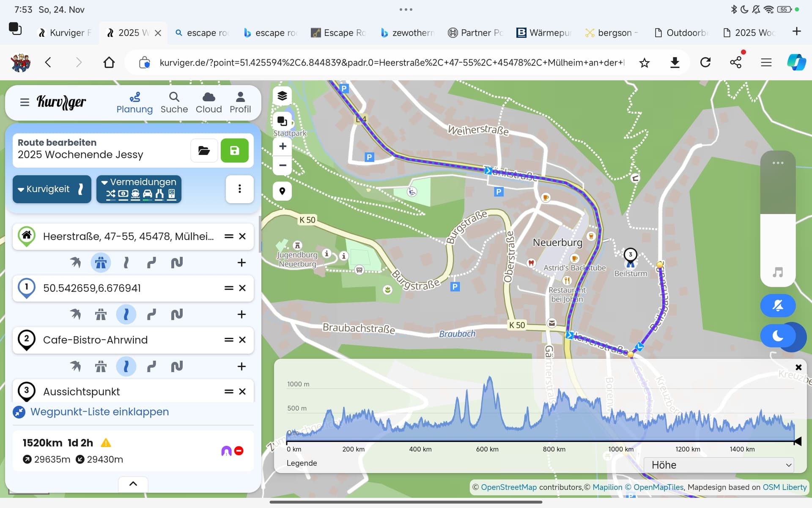Close the elevation profile panel
The height and width of the screenshot is (508, 812).
[x=798, y=367]
